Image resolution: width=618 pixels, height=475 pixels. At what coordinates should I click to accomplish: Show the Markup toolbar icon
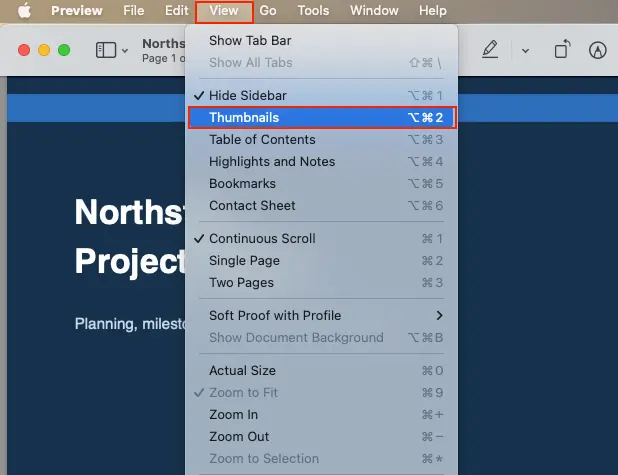(x=598, y=50)
